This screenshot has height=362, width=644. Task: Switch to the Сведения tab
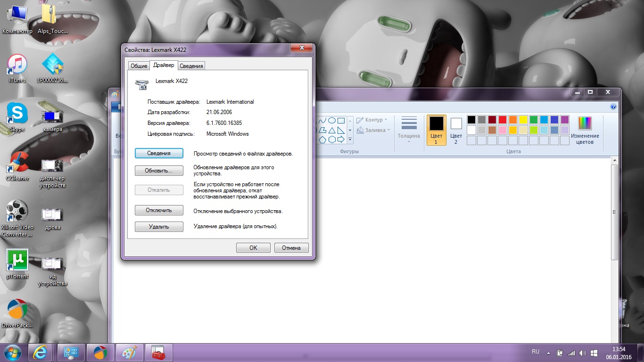191,66
